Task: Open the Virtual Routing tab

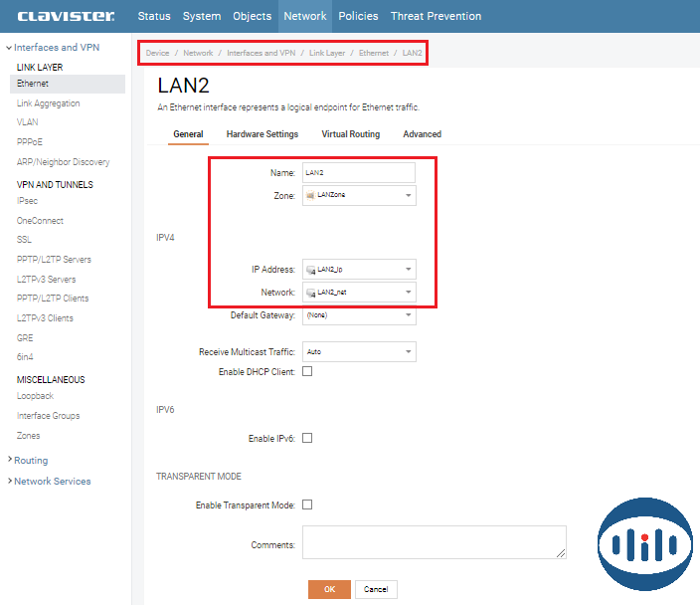Action: [350, 134]
